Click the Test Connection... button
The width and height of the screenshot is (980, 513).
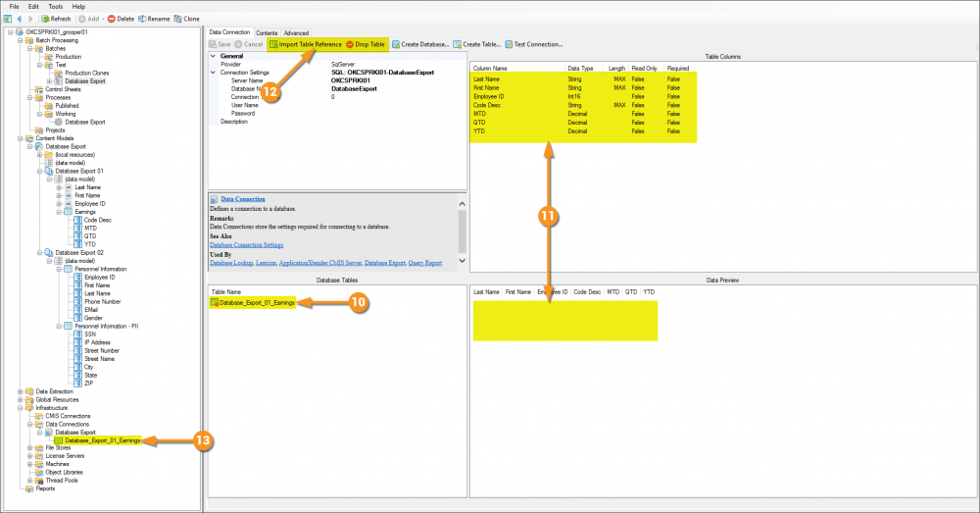tap(534, 44)
